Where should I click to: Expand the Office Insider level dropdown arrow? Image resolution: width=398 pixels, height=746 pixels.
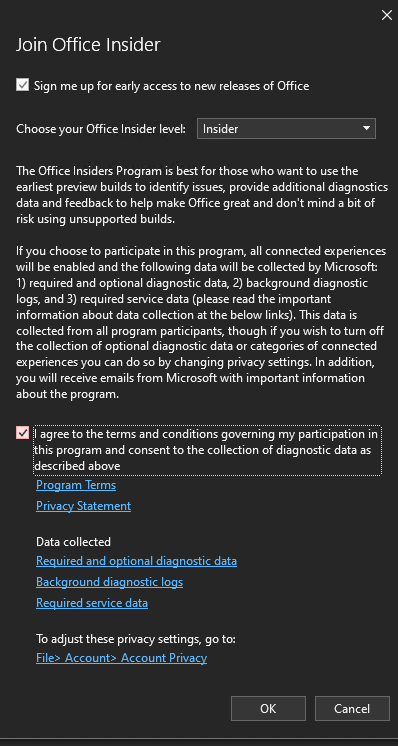pos(366,128)
